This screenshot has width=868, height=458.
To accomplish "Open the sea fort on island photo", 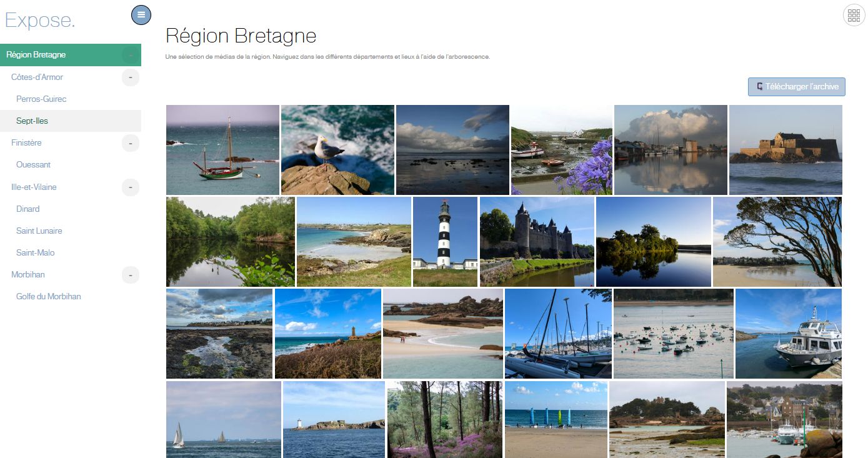I will click(x=786, y=150).
